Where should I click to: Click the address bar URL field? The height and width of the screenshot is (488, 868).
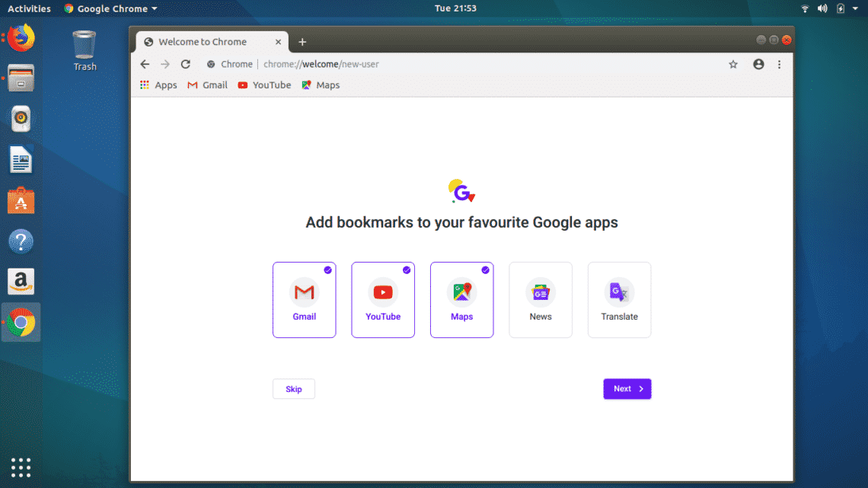coord(457,65)
